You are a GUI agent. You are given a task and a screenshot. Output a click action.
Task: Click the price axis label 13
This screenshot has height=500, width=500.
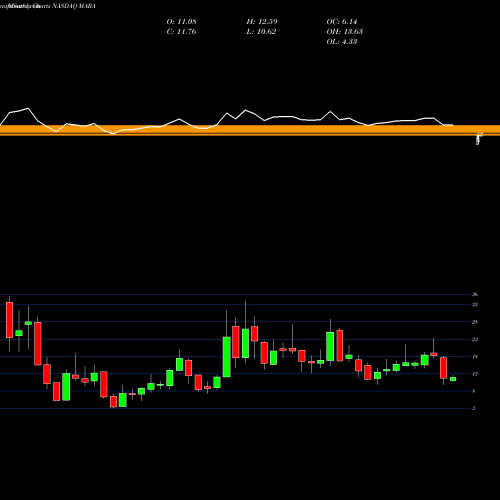coord(475,374)
